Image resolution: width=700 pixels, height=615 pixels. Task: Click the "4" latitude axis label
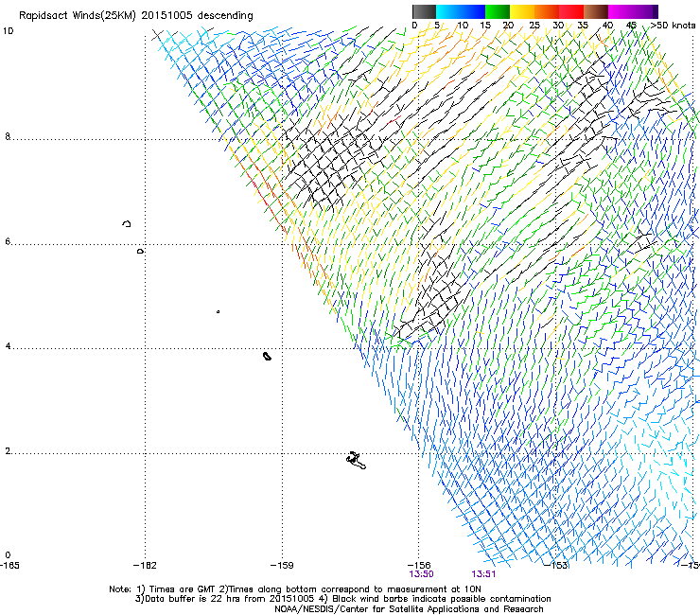click(x=8, y=346)
